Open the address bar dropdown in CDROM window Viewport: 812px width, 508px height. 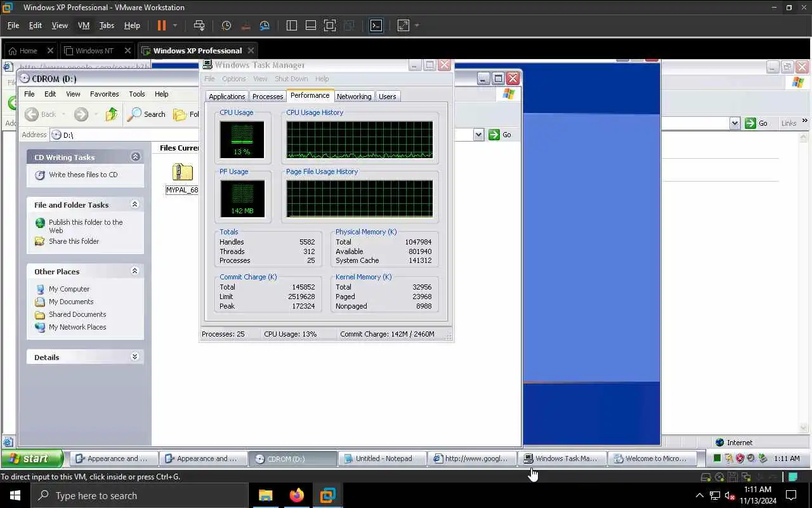click(478, 135)
